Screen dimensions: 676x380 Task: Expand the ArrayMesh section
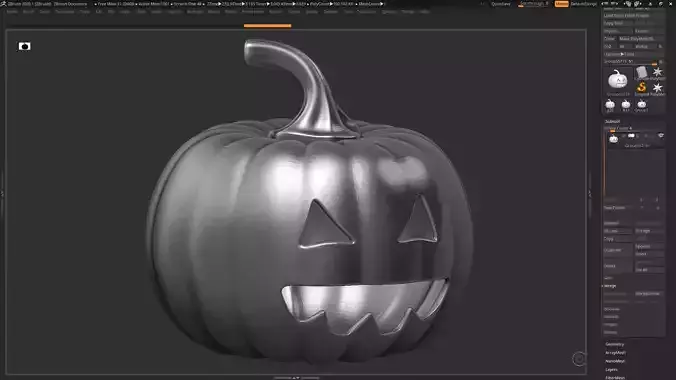coord(615,352)
